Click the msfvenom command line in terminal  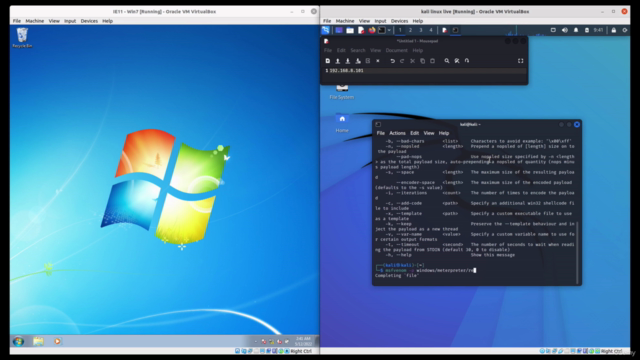tap(426, 270)
